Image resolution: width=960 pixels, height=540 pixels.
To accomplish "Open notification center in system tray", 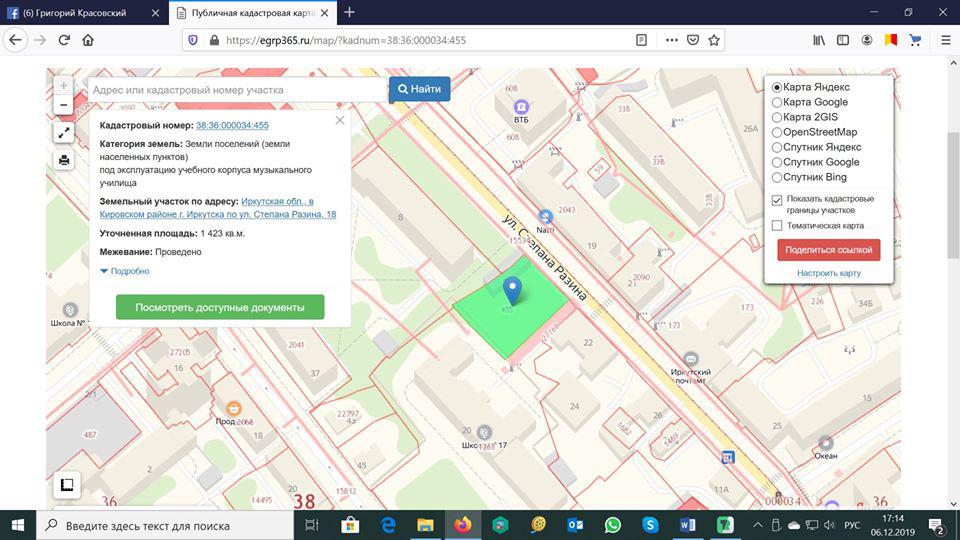I will coord(936,525).
